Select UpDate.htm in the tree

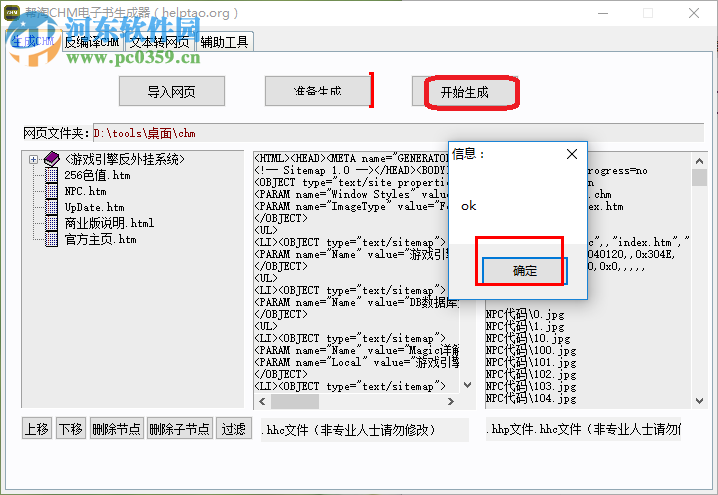94,207
